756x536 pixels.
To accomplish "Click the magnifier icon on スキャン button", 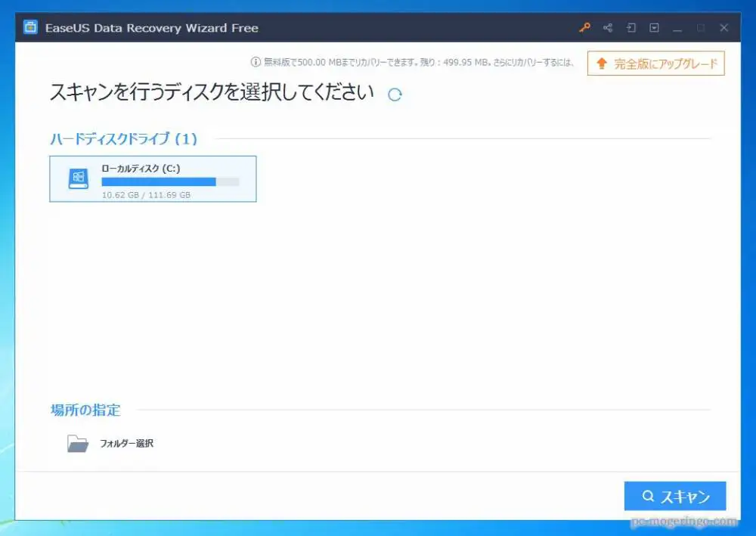I will click(x=647, y=497).
